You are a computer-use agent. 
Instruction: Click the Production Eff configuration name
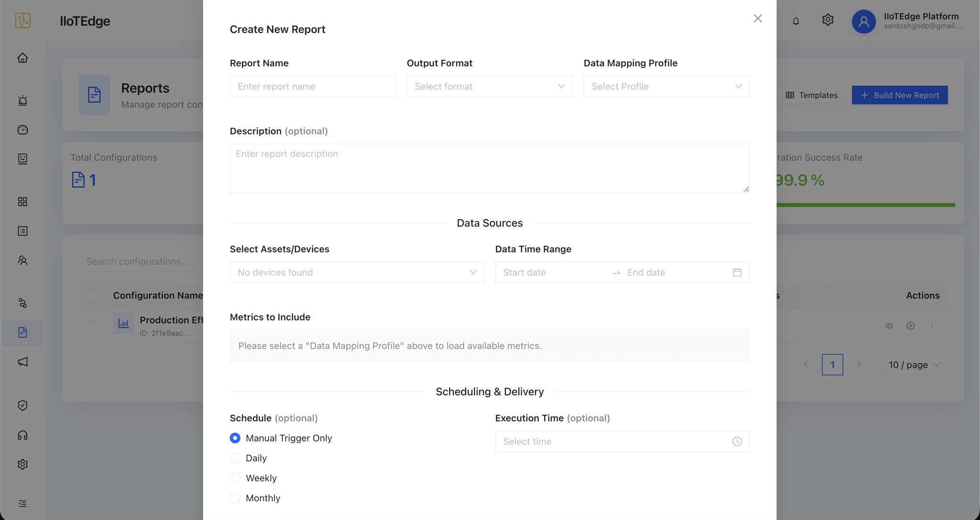click(x=171, y=320)
